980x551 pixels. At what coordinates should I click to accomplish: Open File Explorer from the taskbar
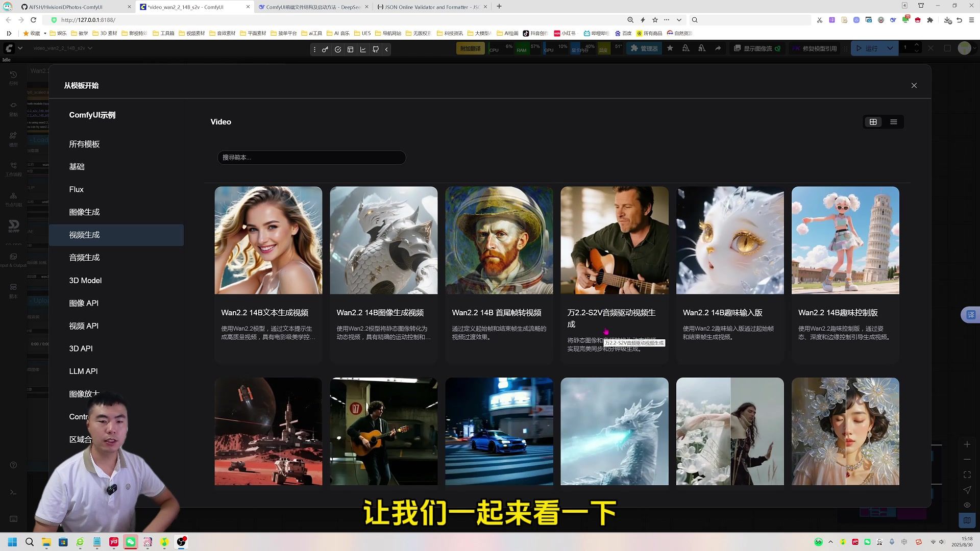pos(46,542)
